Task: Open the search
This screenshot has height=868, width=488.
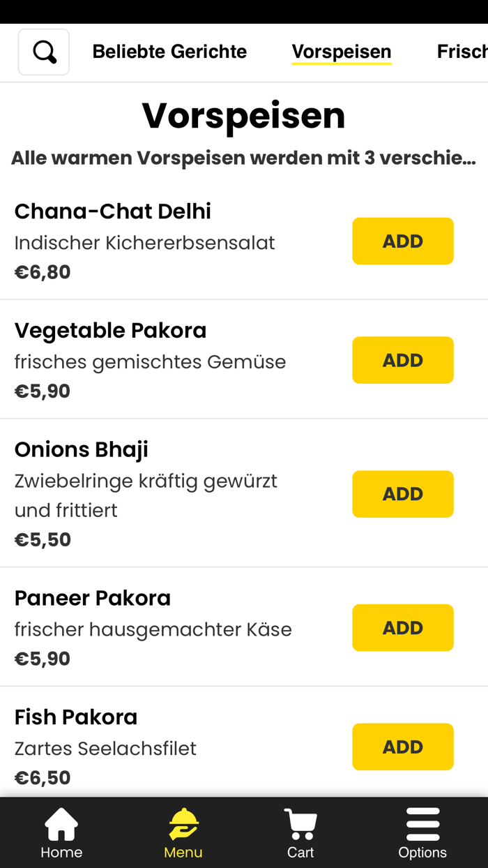Action: 43,51
